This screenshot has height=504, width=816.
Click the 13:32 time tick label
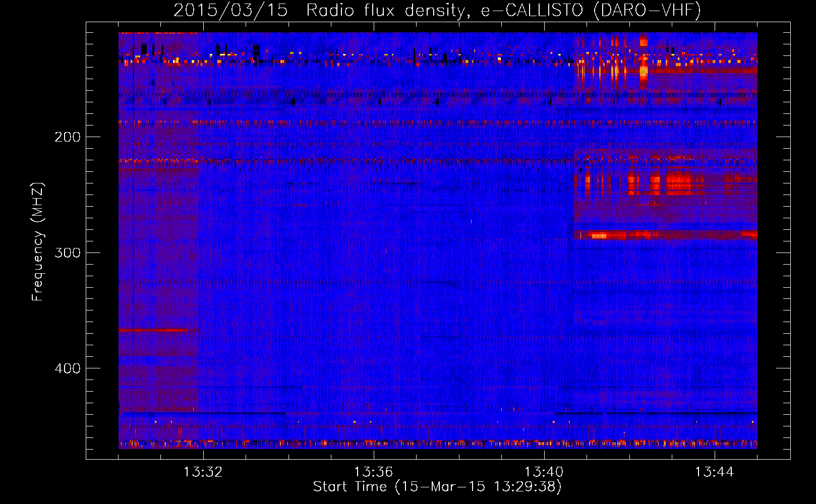pyautogui.click(x=203, y=472)
